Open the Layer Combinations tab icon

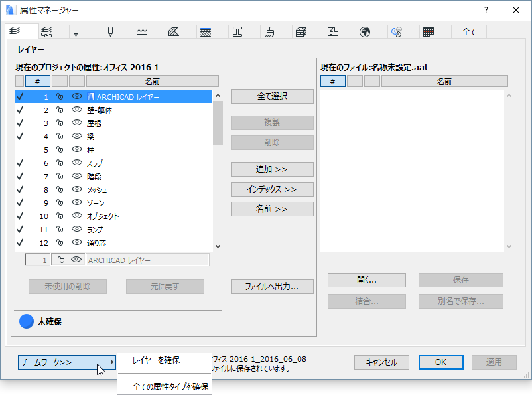46,32
